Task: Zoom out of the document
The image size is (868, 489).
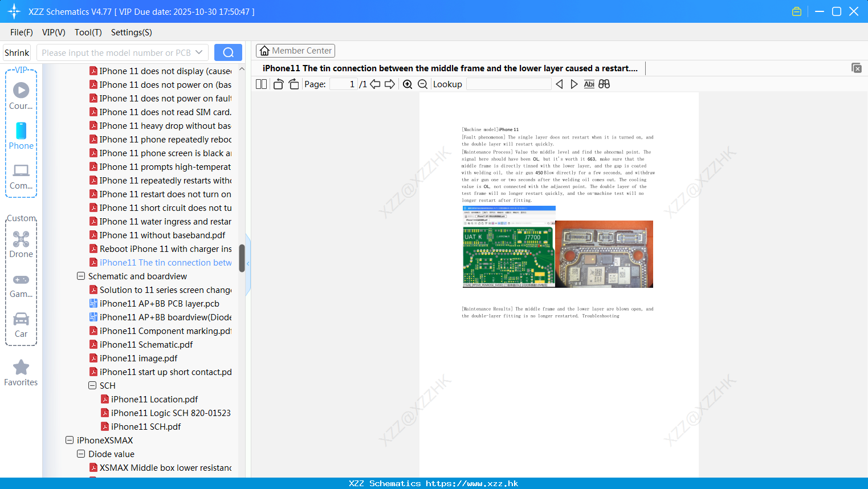Action: coord(422,84)
